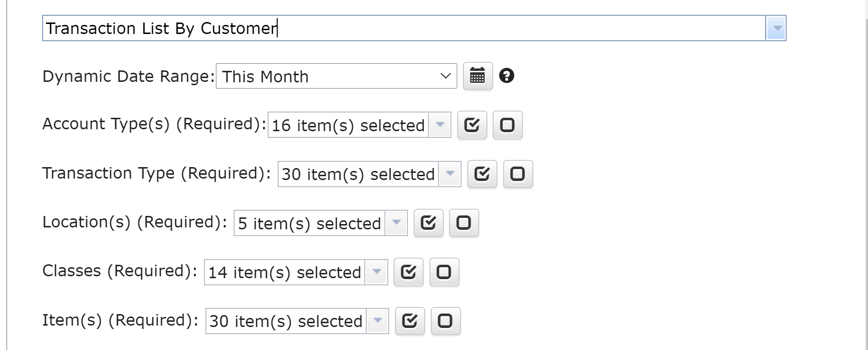This screenshot has height=350, width=868.
Task: Check all Classes with the check icon
Action: (x=408, y=272)
